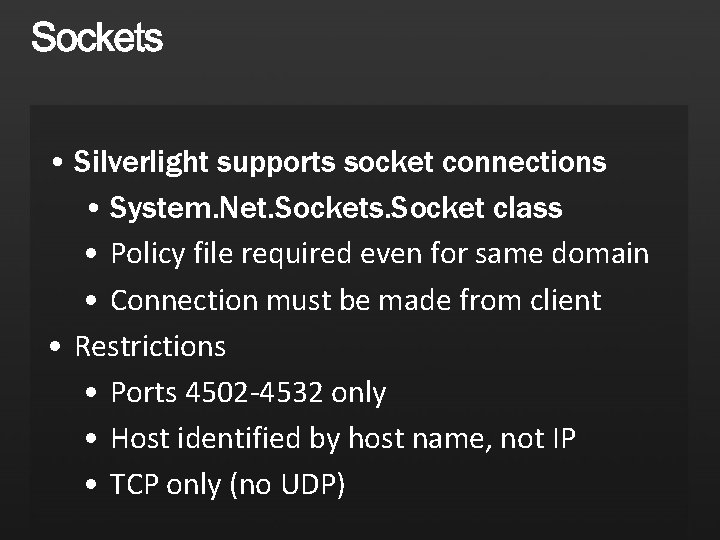The width and height of the screenshot is (720, 540).
Task: Select the "Silverlight supports socket connections" line
Action: (x=340, y=162)
